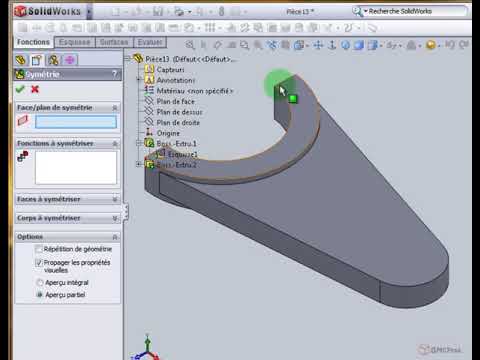Click the Pièce13 part icon in tree
Screen dimensions: 480x360
[138, 59]
